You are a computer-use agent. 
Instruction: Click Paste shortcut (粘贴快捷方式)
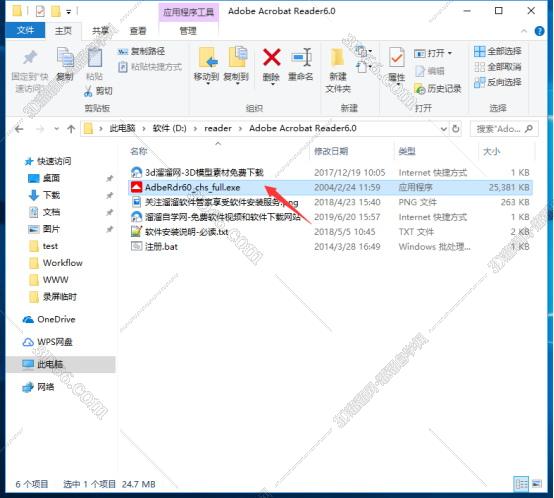click(150, 67)
